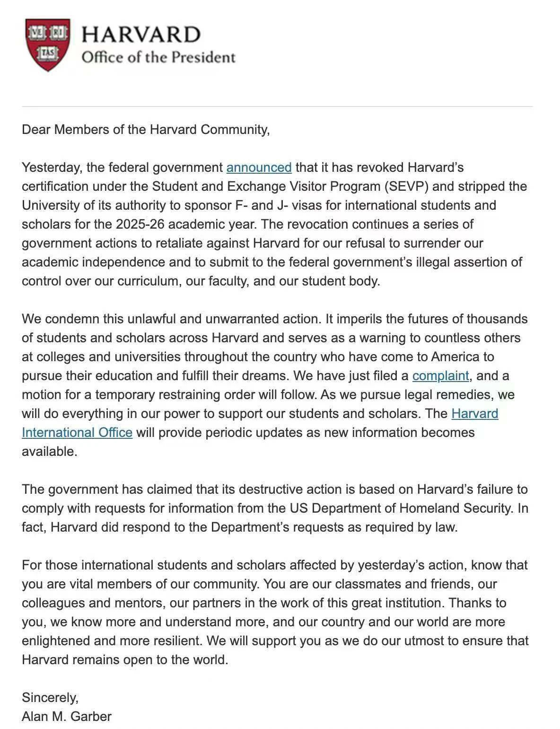Click the paragraph starting "Yesterday, the federal government"

pos(275,224)
